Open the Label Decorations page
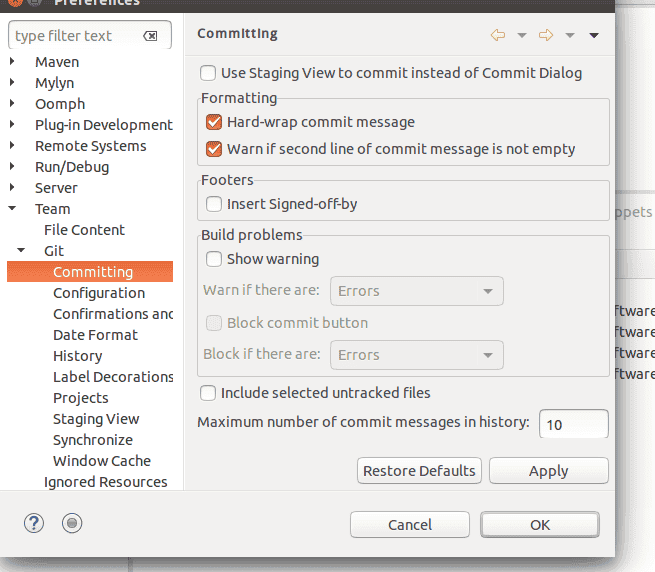 tap(113, 377)
